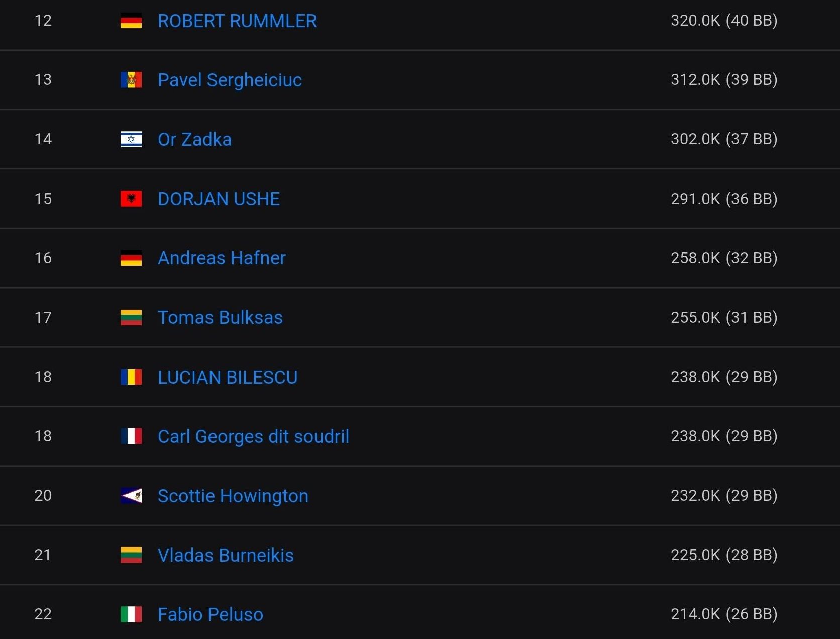Click the German flag beside Andreas Hafner
Screen dimensions: 840x639
pyautogui.click(x=131, y=258)
